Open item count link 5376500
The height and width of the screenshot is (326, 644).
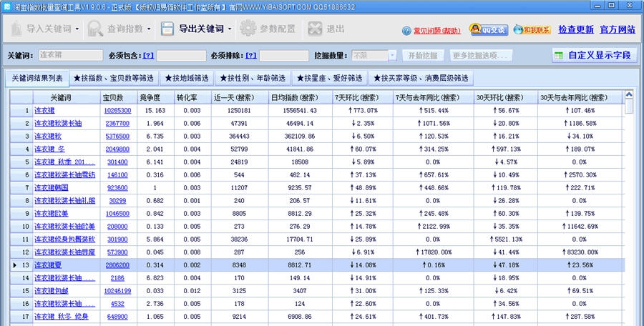(x=117, y=137)
